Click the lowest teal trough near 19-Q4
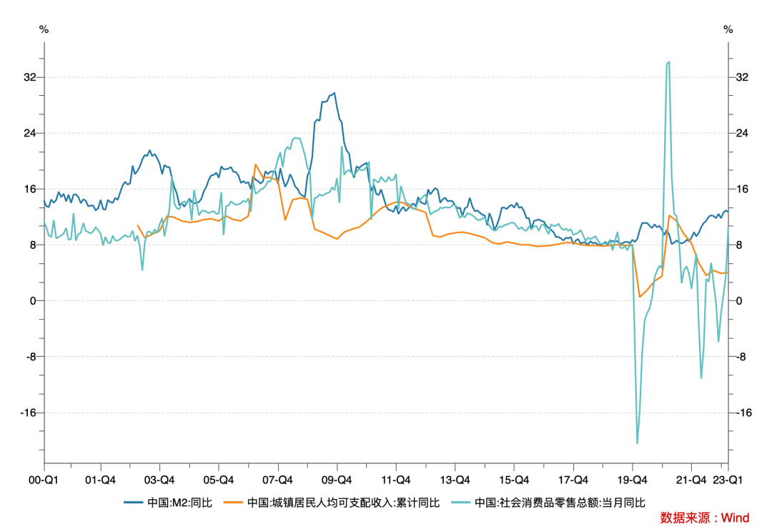Image resolution: width=772 pixels, height=532 pixels. (x=637, y=443)
